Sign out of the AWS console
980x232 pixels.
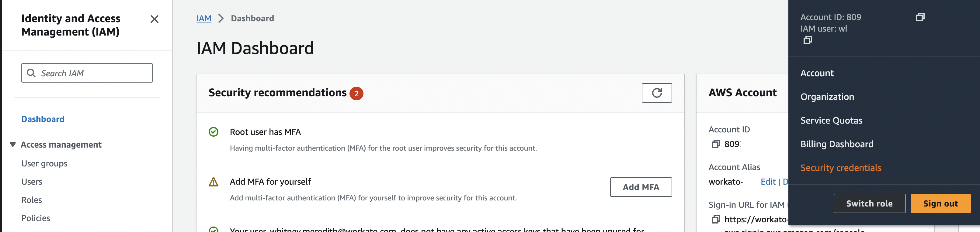[x=940, y=203]
